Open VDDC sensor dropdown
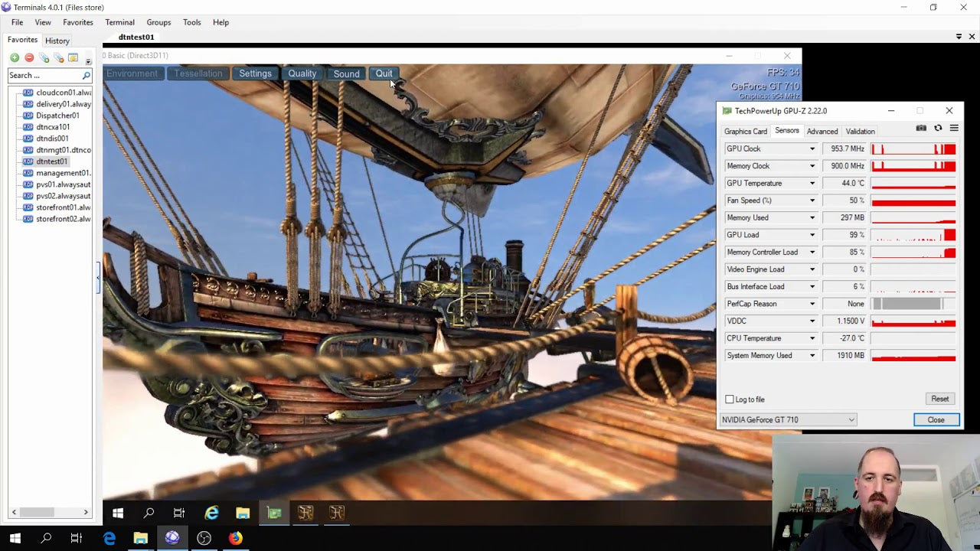Image resolution: width=980 pixels, height=551 pixels. point(812,321)
